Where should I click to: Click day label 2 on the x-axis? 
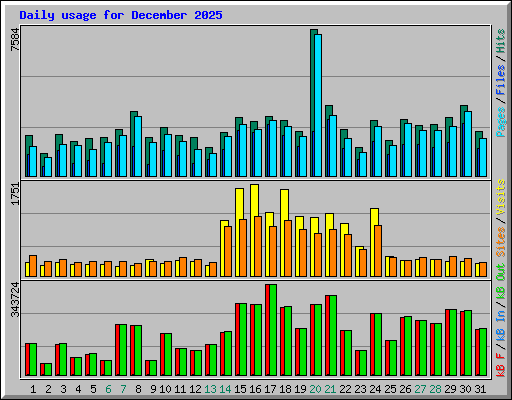48,389
